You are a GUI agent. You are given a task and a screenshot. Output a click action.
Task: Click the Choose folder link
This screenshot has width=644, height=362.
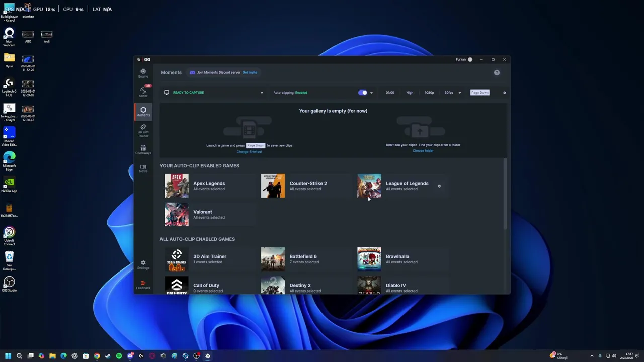[x=423, y=151]
